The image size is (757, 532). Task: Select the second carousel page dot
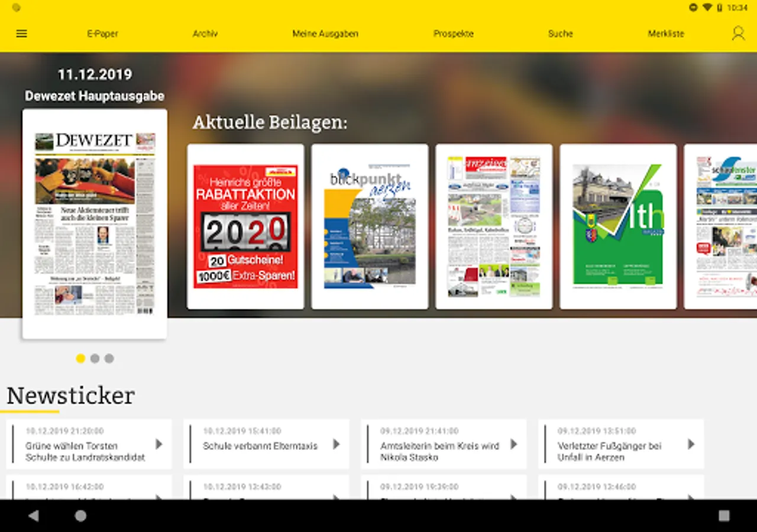[x=95, y=358]
